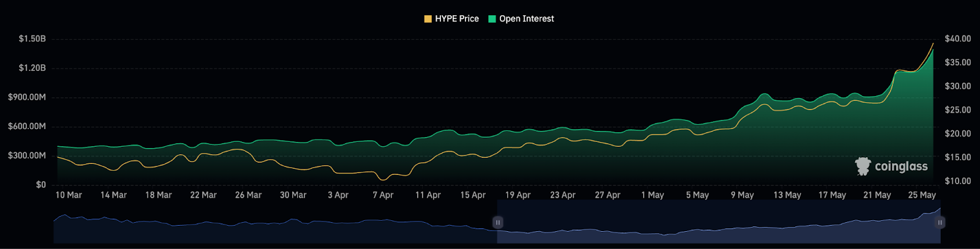Click the green Open Interest legend swatch
Screen dimensions: 980x249
pos(492,19)
